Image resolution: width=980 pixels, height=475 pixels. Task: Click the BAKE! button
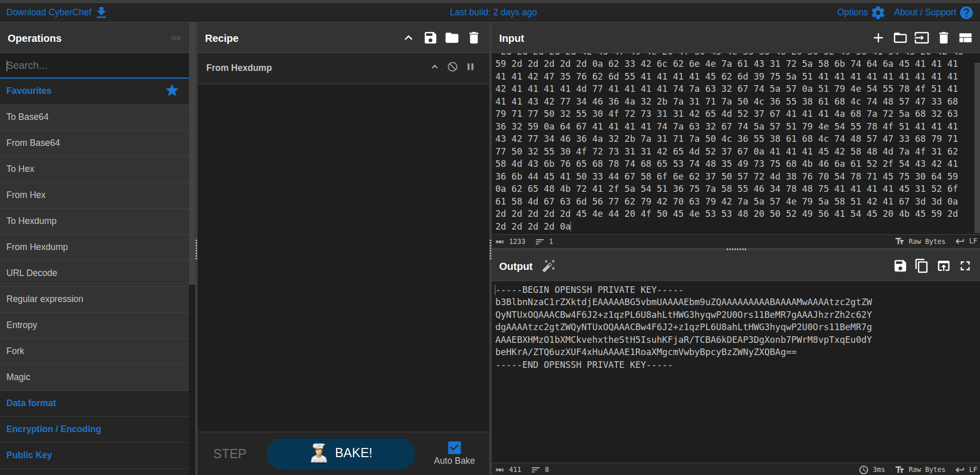(x=341, y=453)
